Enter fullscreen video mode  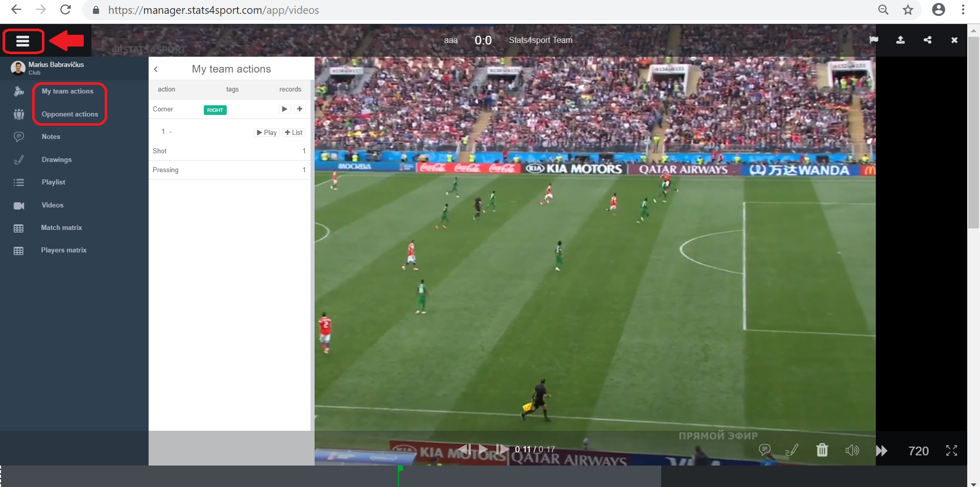click(951, 450)
